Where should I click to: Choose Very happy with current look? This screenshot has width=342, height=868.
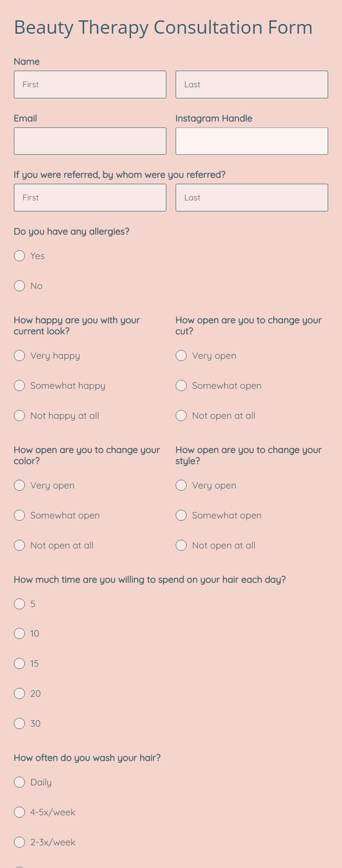pyautogui.click(x=19, y=356)
